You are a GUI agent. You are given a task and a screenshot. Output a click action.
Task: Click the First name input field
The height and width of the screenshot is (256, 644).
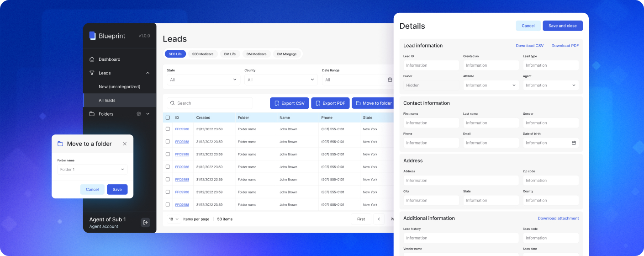(431, 123)
